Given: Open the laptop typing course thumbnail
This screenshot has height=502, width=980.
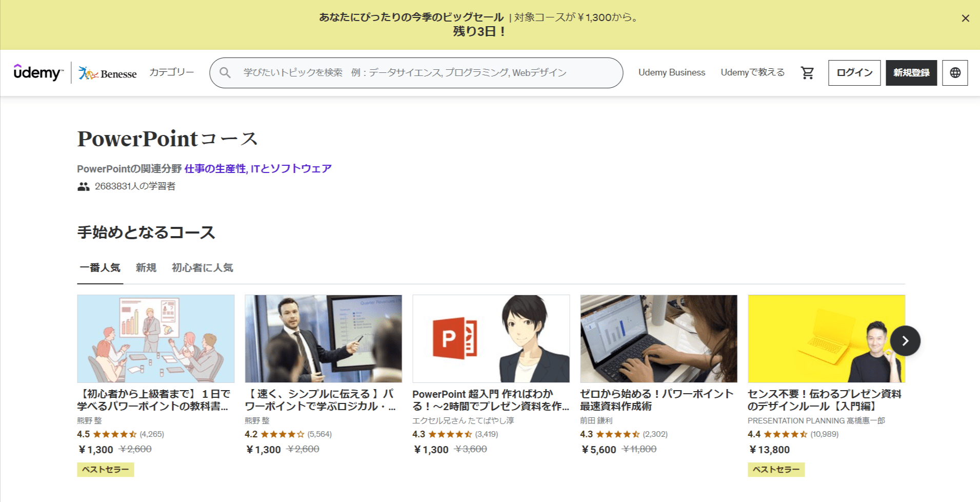Looking at the screenshot, I should [658, 339].
